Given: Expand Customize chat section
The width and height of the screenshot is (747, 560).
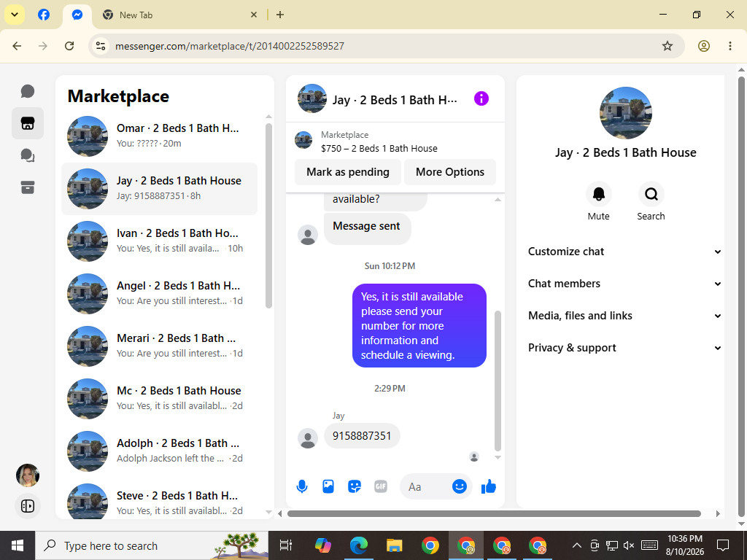Looking at the screenshot, I should click(624, 252).
